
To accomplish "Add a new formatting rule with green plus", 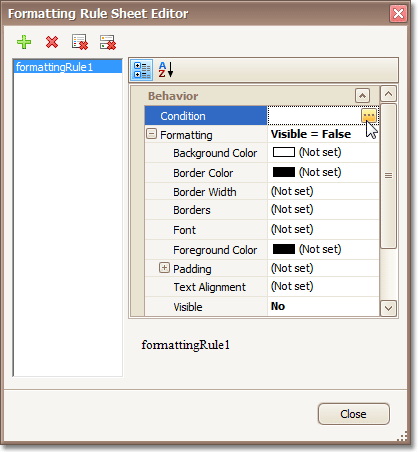I will pos(24,42).
